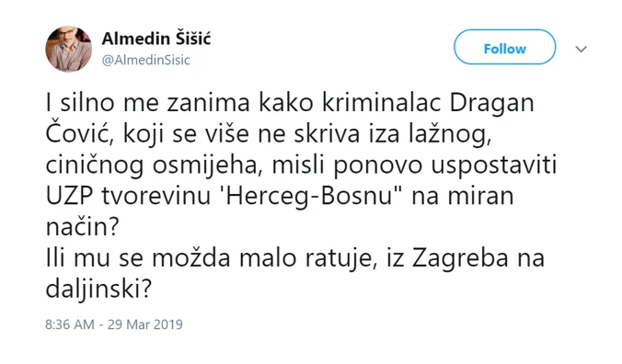
Task: Click the word 'ratuje' in the tweet
Action: 341,259
